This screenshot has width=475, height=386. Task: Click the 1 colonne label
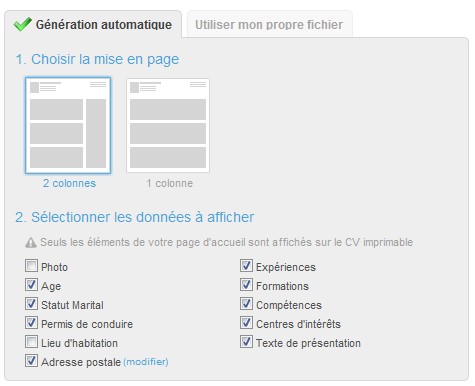pos(170,183)
